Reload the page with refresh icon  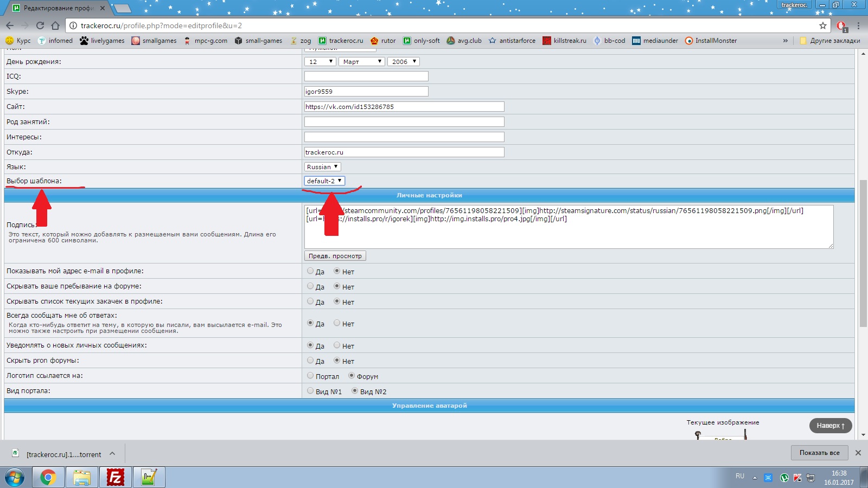tap(40, 25)
